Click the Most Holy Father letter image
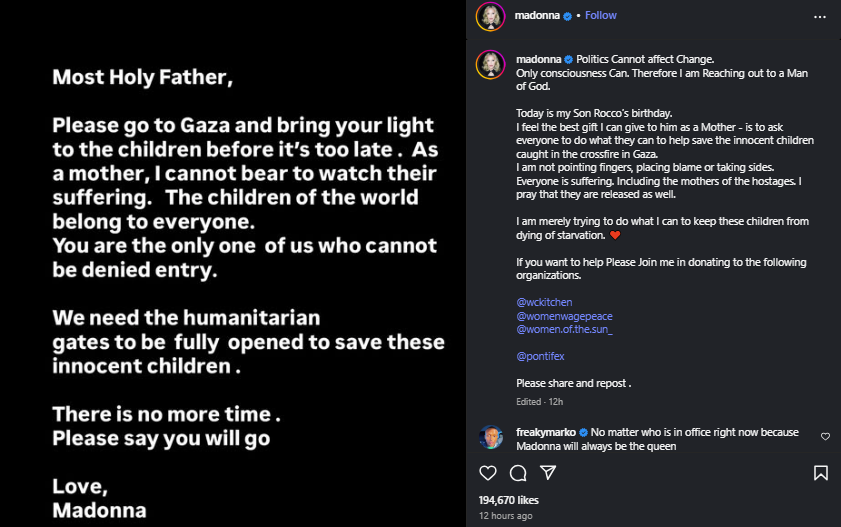Screen dimensions: 841x527 tap(233, 263)
